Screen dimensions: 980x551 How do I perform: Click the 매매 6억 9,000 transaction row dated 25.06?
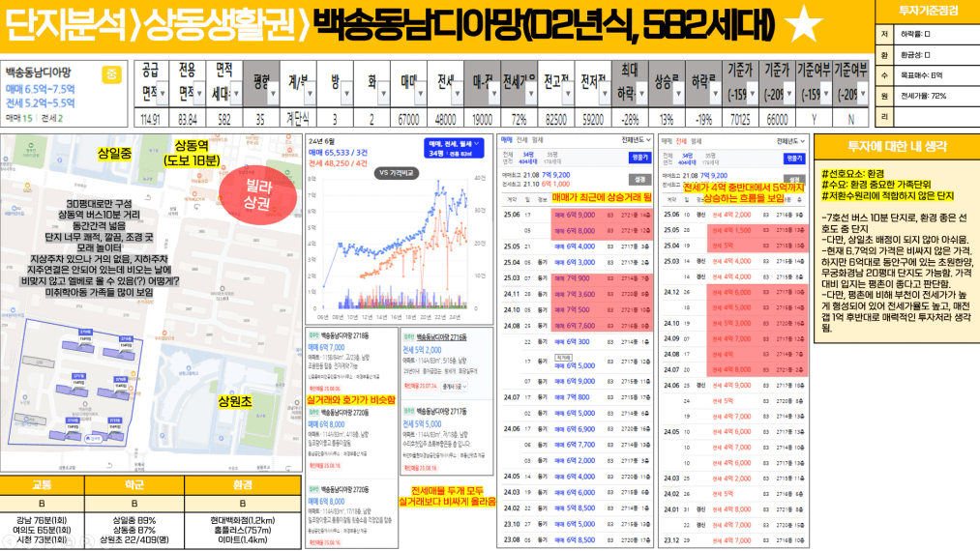pos(578,215)
